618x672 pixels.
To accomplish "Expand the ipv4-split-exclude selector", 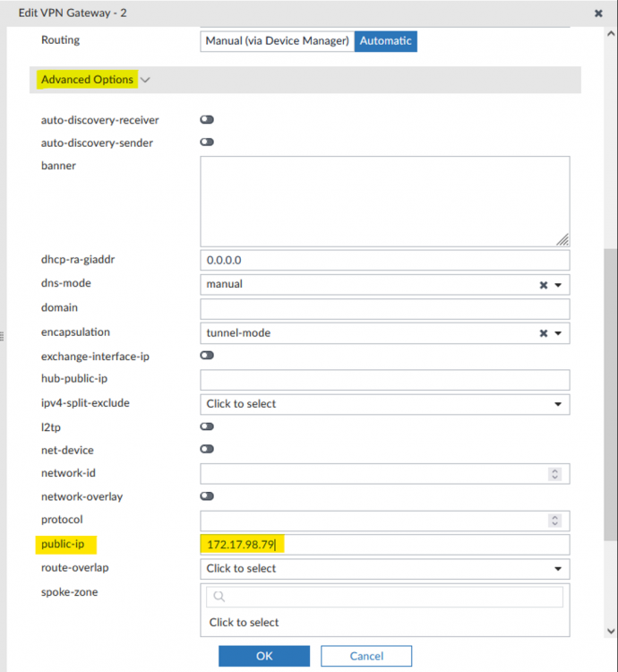I will [559, 404].
